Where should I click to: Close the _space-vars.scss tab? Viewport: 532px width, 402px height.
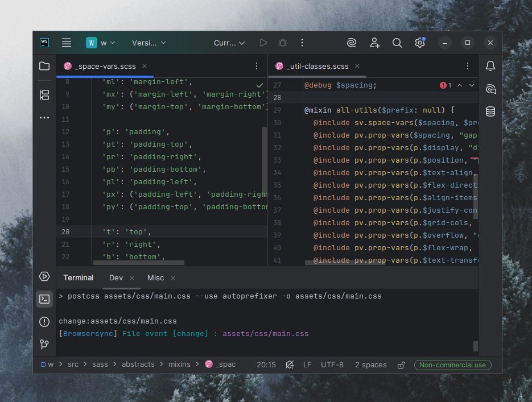pyautogui.click(x=145, y=66)
